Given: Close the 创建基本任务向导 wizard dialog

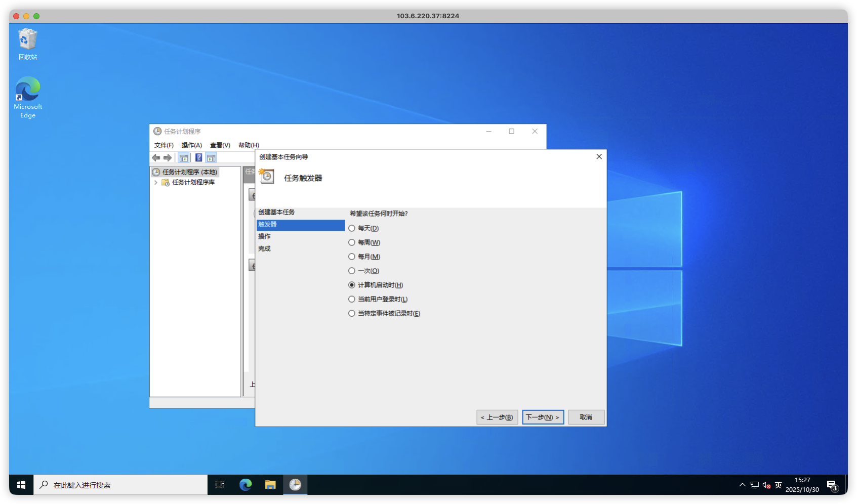Looking at the screenshot, I should (x=599, y=157).
